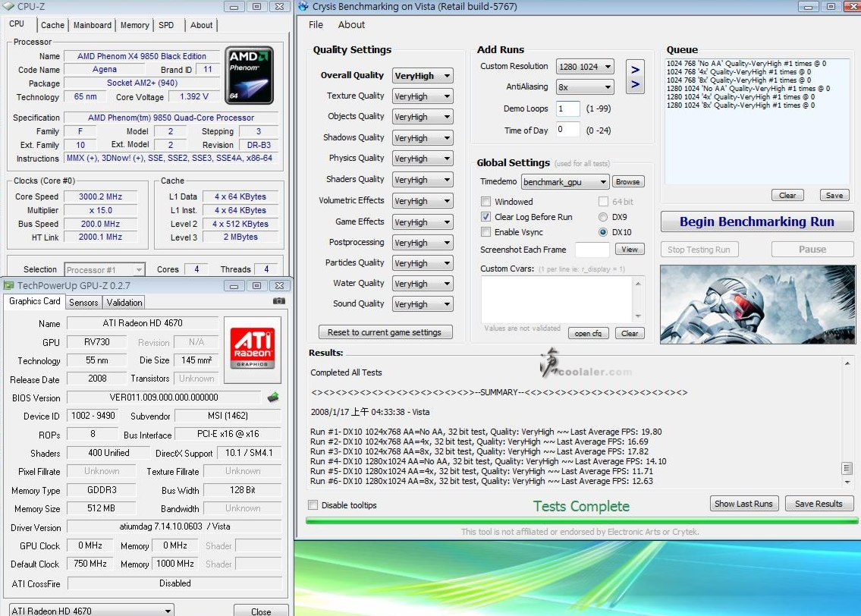Add antialiasing run with lower arrow button
The width and height of the screenshot is (861, 616).
[635, 84]
